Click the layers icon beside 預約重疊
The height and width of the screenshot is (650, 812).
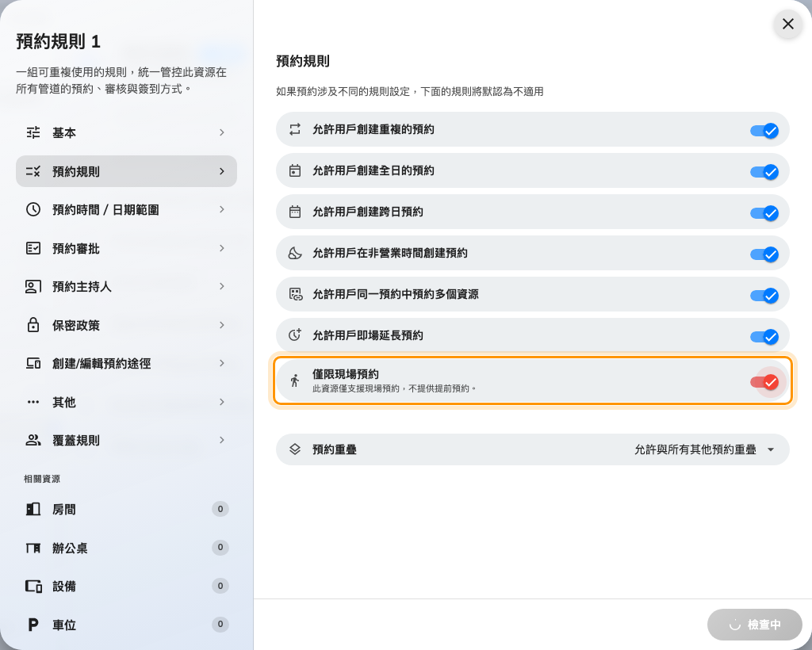coord(295,449)
